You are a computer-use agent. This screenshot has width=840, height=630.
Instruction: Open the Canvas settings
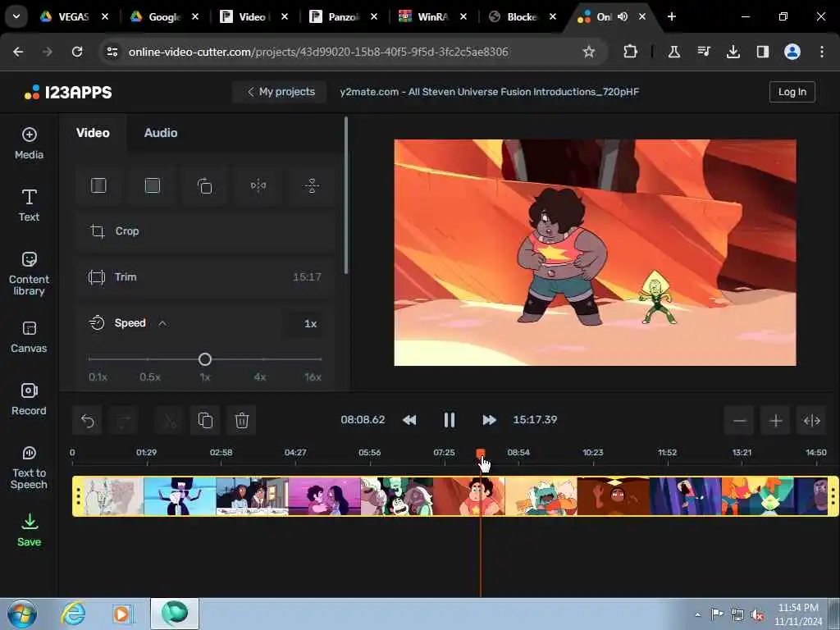coord(29,337)
